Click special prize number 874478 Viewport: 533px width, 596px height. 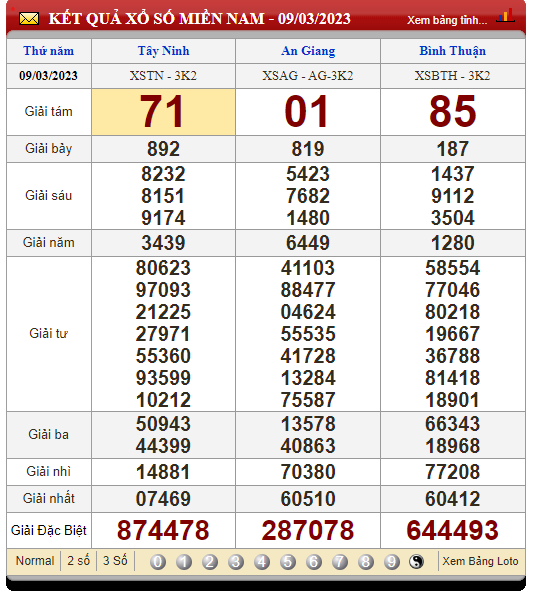click(x=163, y=531)
